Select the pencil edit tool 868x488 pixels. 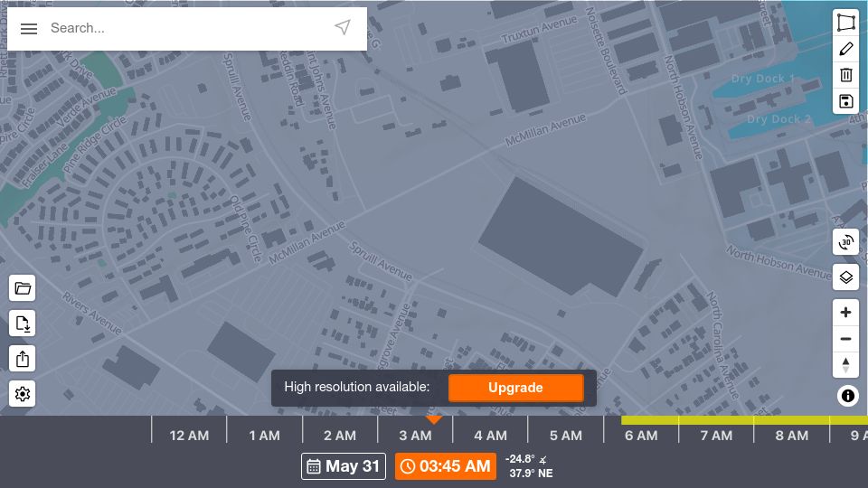point(846,49)
